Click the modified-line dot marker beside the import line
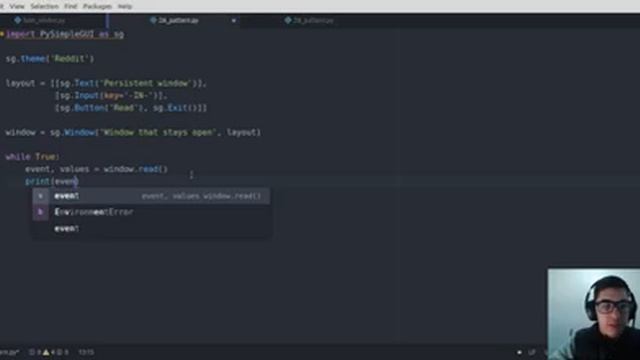Image resolution: width=640 pixels, height=360 pixels. click(x=2, y=34)
